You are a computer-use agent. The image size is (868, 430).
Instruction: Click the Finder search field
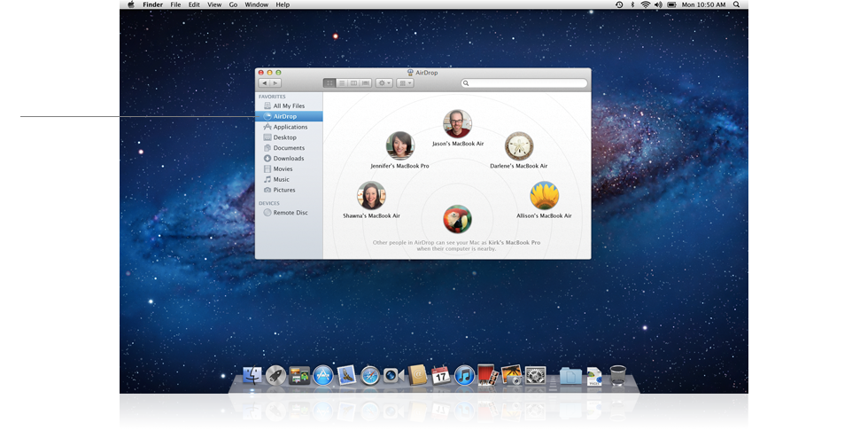point(525,83)
